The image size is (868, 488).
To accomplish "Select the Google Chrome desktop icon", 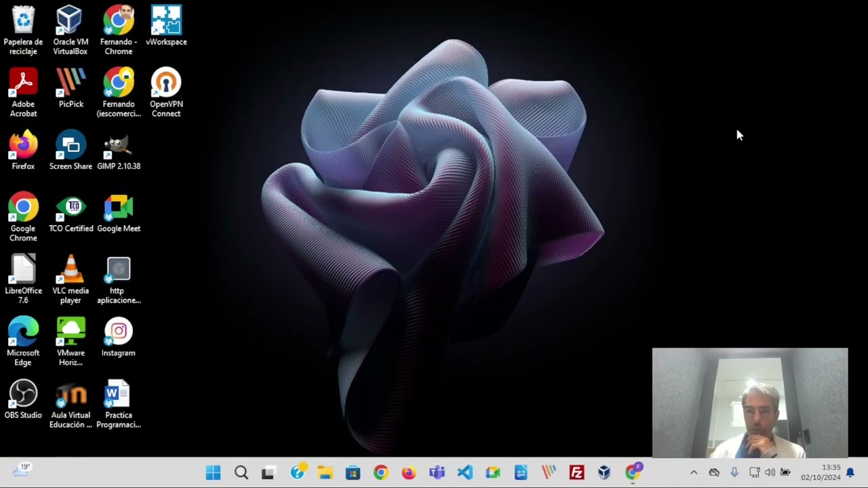I will click(x=23, y=217).
